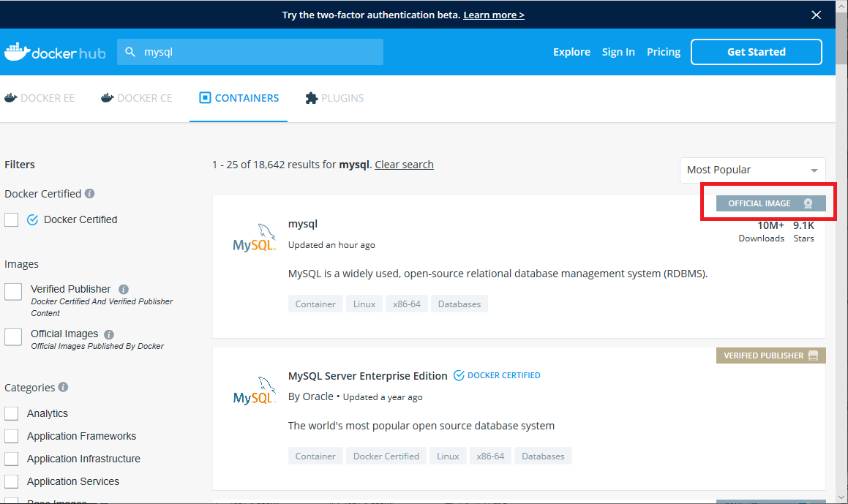The image size is (848, 504).
Task: Click the Official Image ribbon icon
Action: click(x=808, y=203)
